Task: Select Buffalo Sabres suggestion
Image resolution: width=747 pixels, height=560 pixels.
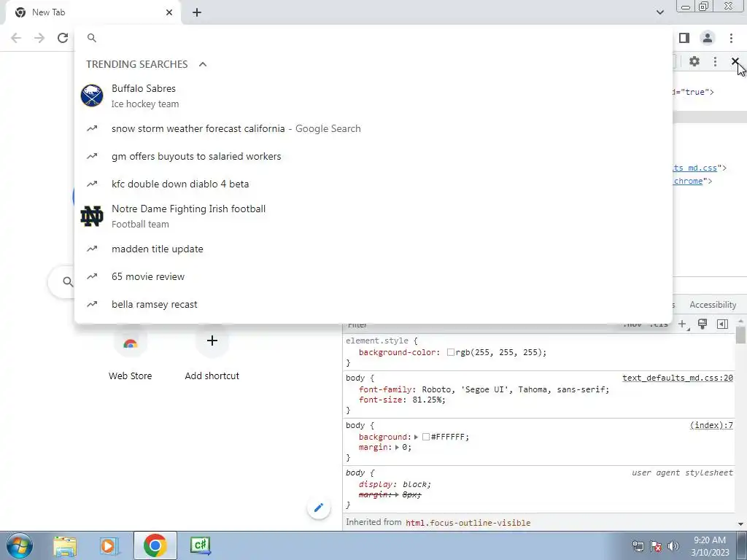Action: coord(373,96)
